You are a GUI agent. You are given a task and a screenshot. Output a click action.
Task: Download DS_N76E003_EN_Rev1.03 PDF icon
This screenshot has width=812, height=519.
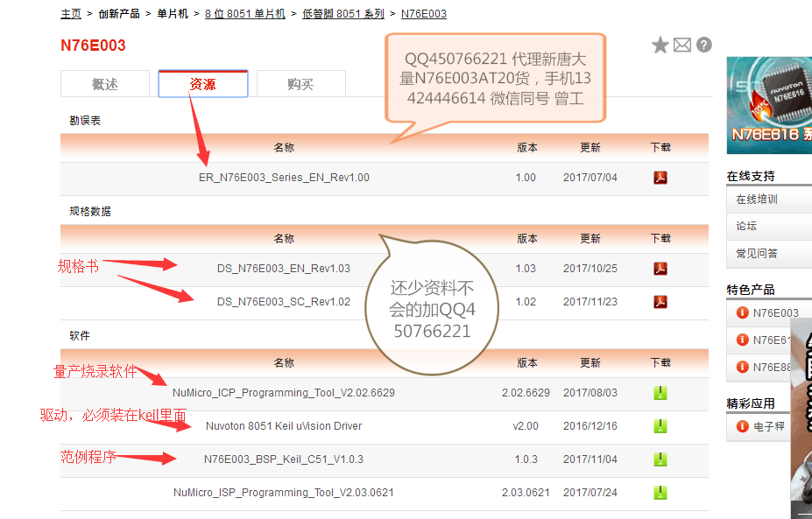click(x=660, y=269)
